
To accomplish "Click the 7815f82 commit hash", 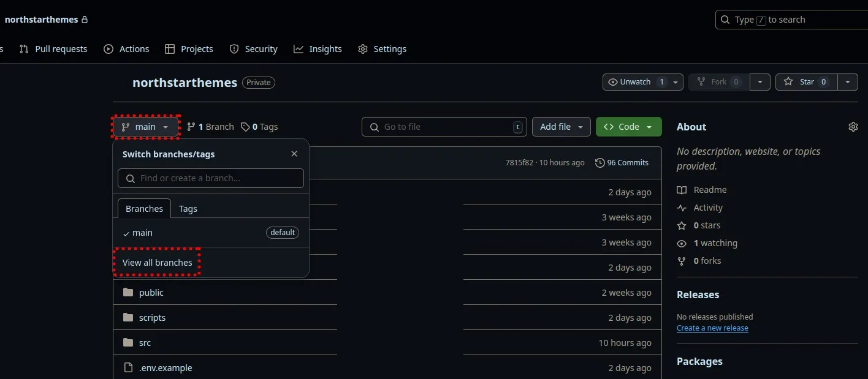I will (519, 162).
